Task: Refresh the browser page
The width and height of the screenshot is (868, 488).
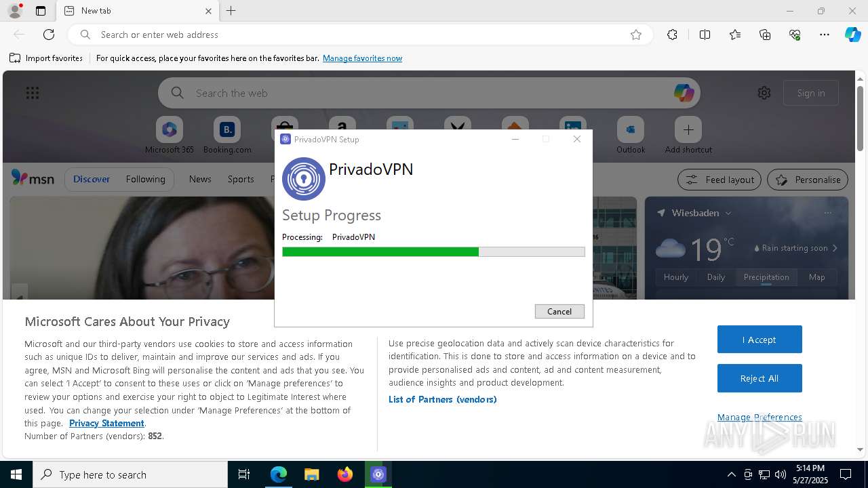Action: pyautogui.click(x=49, y=35)
